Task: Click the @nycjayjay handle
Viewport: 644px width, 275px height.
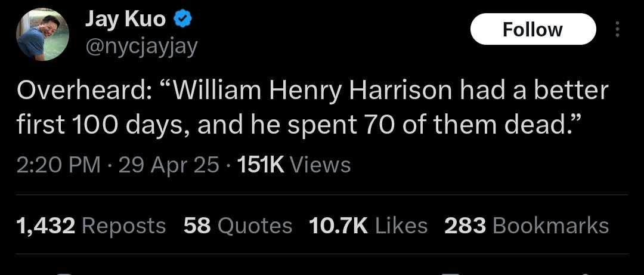Action: coord(142,46)
